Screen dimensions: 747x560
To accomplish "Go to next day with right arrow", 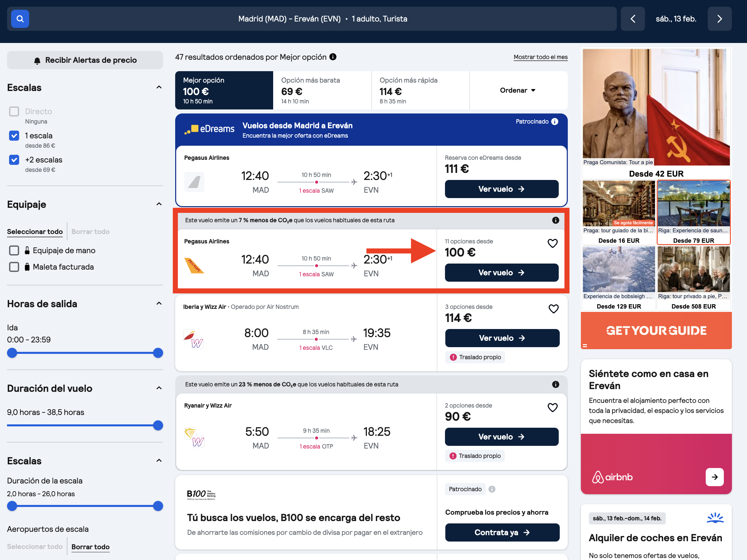I will 719,19.
